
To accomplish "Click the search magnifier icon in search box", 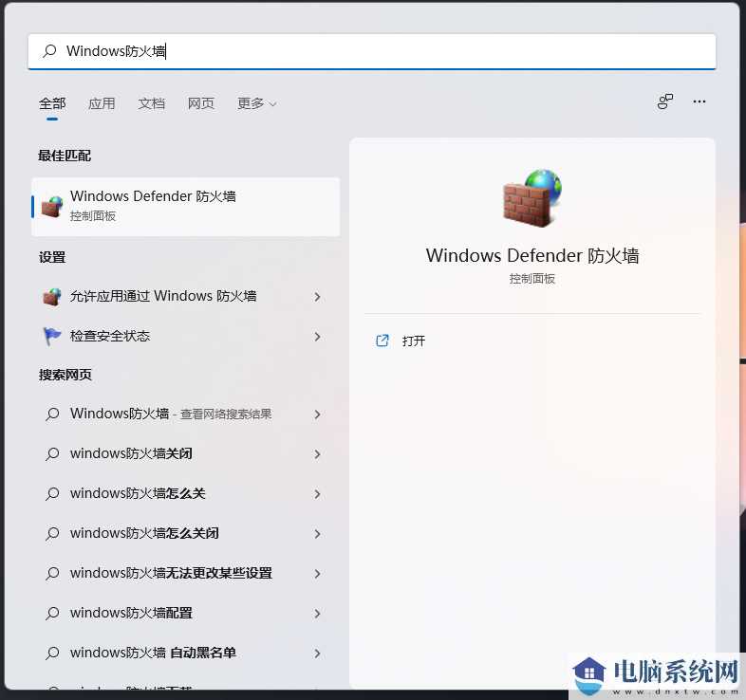I will [49, 51].
